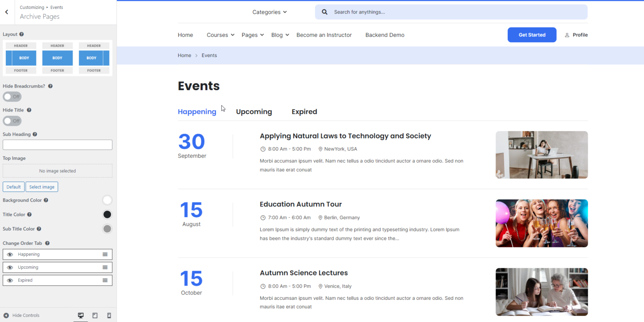Image resolution: width=644 pixels, height=322 pixels.
Task: Open the Categories dropdown
Action: (269, 12)
